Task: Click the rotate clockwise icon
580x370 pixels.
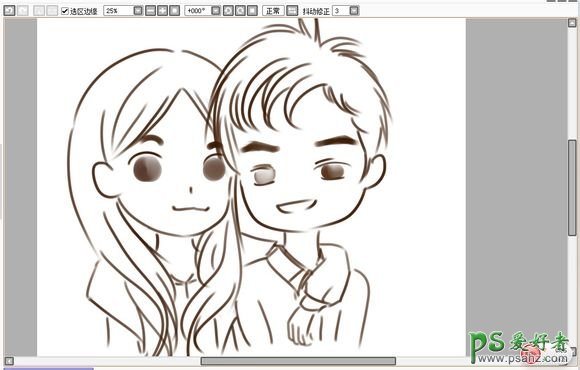Action: point(240,10)
